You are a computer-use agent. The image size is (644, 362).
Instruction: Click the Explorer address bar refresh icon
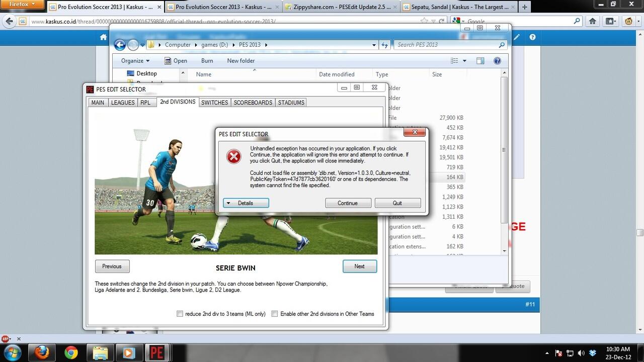[385, 45]
